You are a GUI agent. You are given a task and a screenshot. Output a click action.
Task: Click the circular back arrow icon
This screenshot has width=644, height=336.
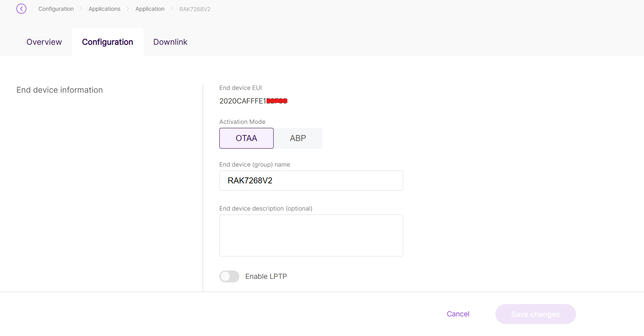[22, 9]
